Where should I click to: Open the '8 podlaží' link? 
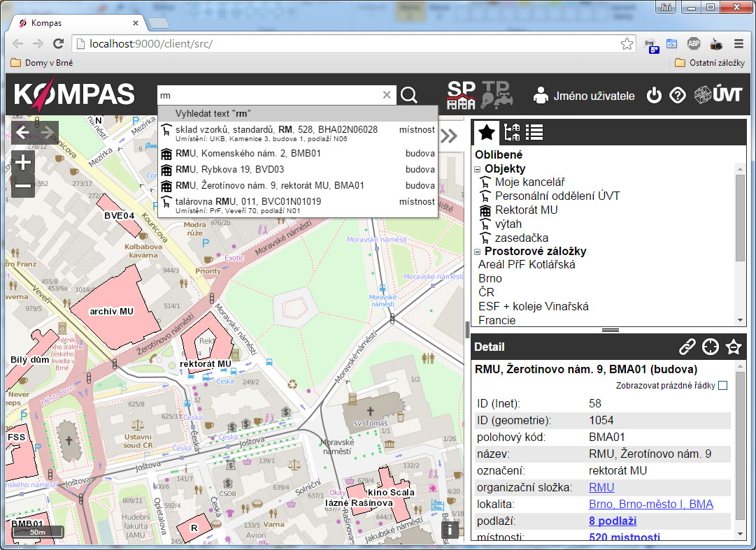613,521
